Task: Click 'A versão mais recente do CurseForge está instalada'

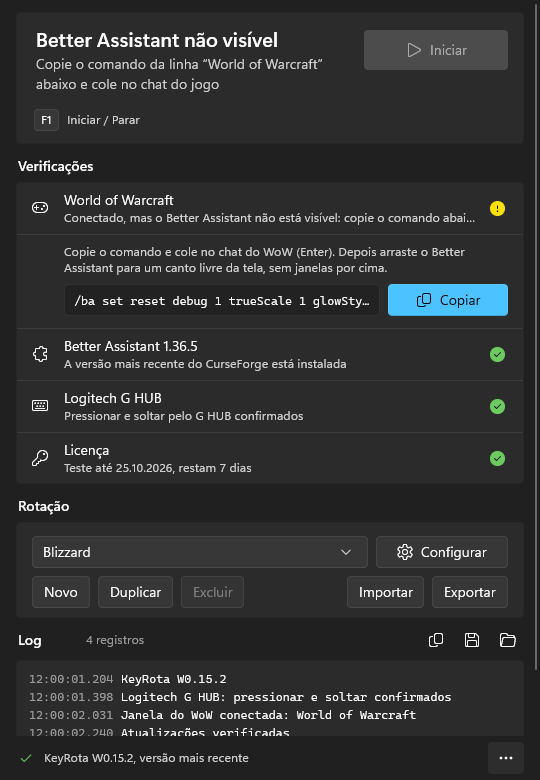Action: (205, 364)
